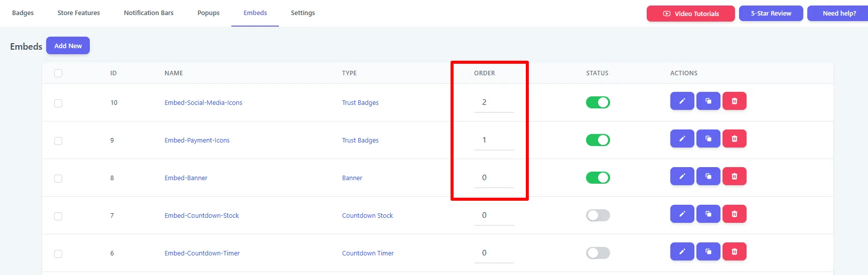
Task: Duplicate the Embed-Social-Media-Icons entry
Action: click(708, 101)
